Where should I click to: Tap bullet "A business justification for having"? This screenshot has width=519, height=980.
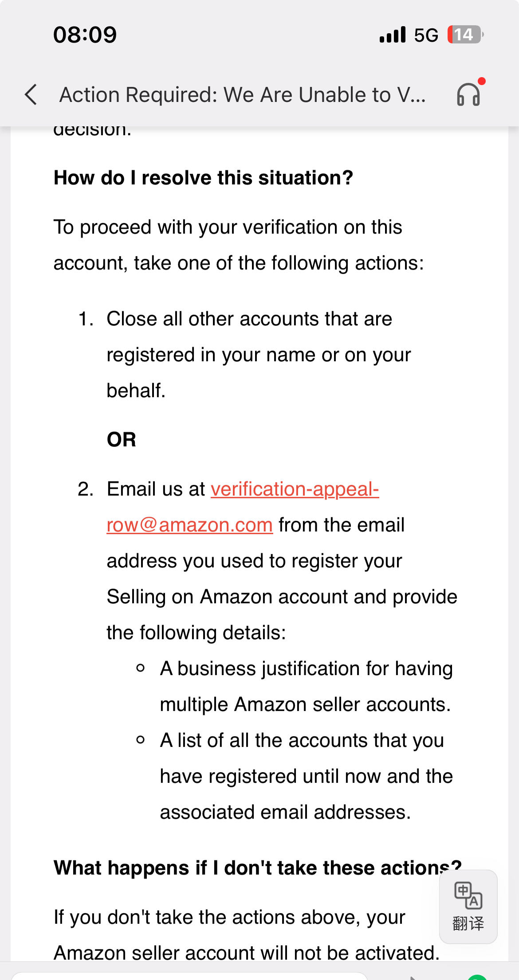point(307,686)
